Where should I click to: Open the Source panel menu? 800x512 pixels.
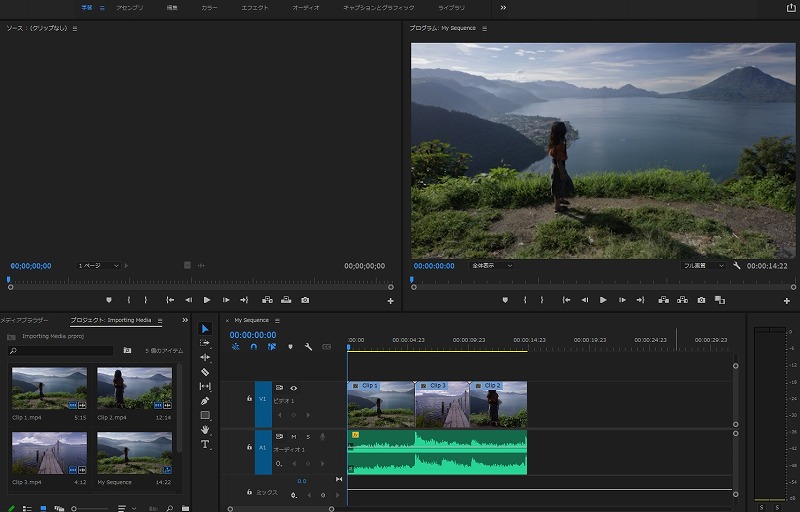[x=75, y=29]
